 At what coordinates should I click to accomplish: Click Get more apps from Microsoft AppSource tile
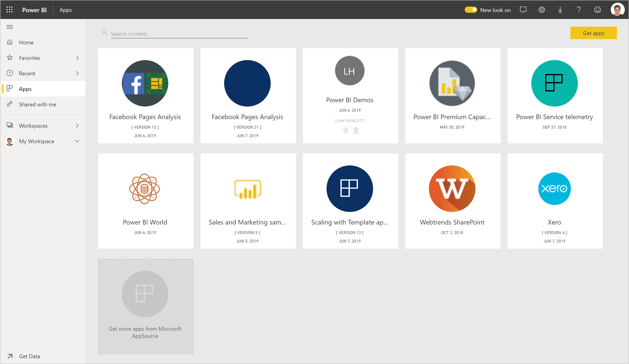click(x=146, y=306)
